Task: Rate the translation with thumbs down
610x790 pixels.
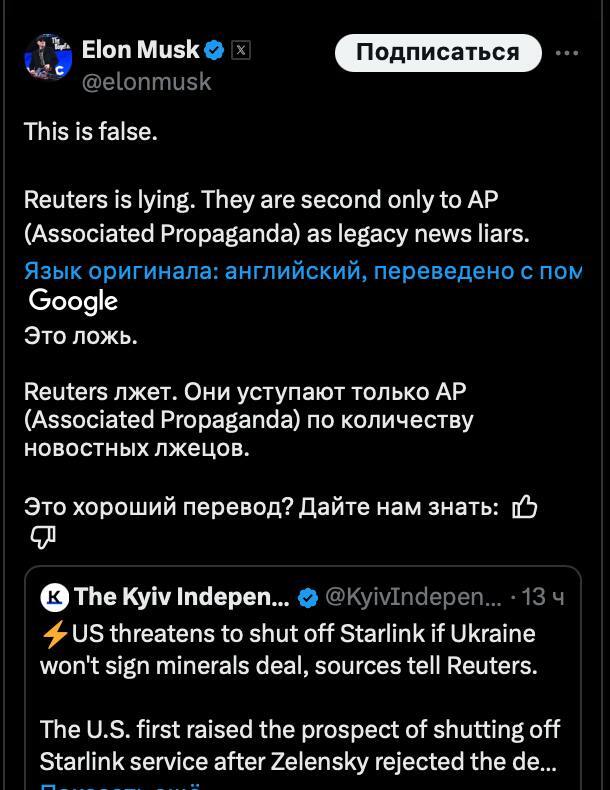Action: [x=42, y=539]
